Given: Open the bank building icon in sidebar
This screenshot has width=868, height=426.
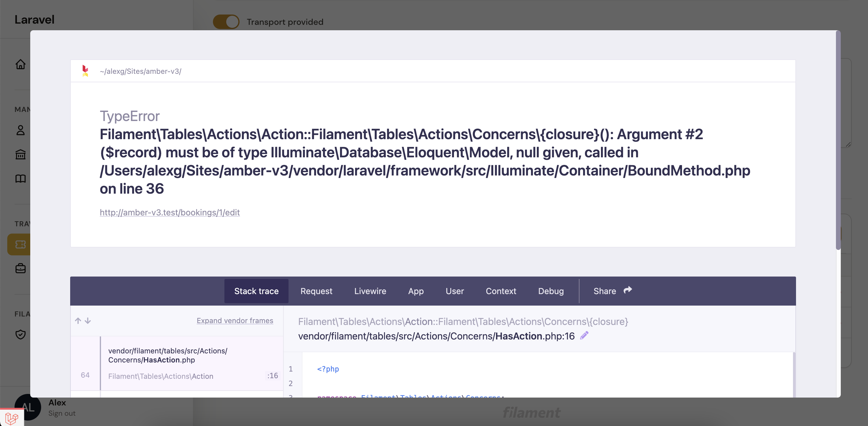Looking at the screenshot, I should pos(20,155).
